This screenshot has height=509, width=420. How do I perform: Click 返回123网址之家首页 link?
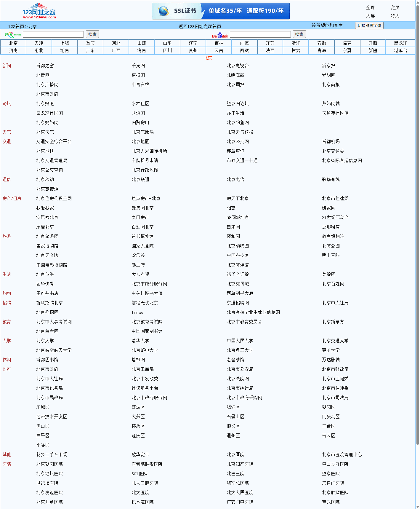[x=200, y=27]
